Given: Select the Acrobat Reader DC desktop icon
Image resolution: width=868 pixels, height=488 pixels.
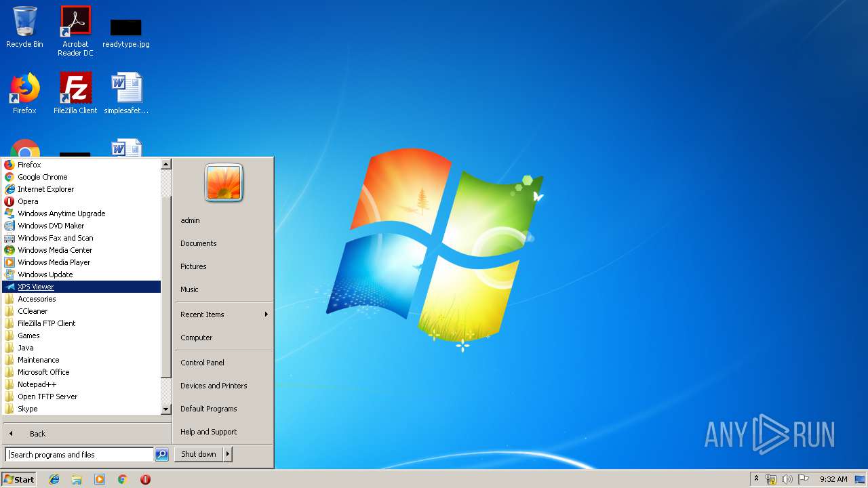Looking at the screenshot, I should tap(75, 30).
